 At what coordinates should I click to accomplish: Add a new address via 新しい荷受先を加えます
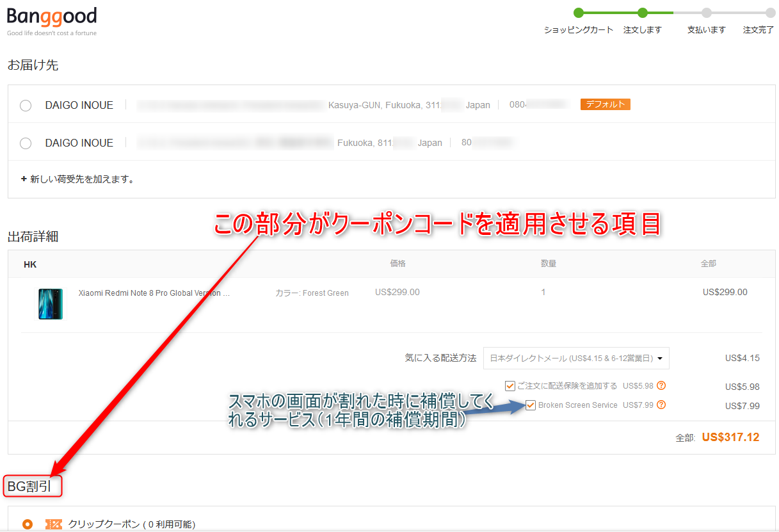coord(77,179)
